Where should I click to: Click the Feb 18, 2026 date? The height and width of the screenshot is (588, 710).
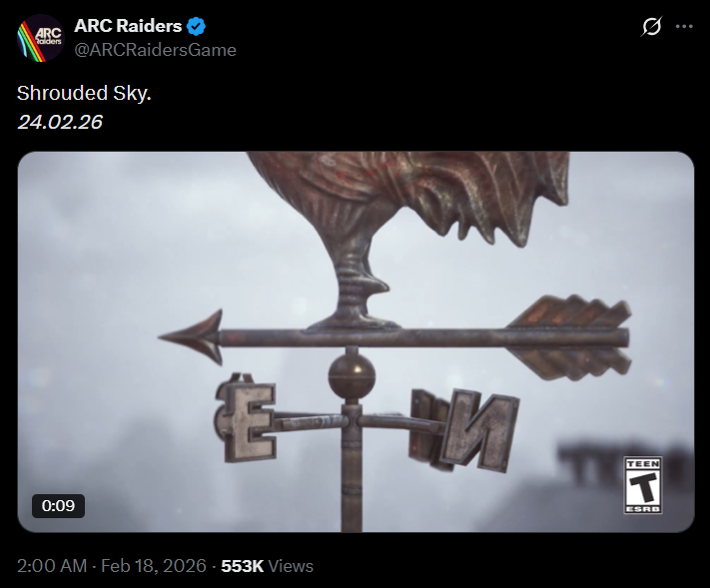pyautogui.click(x=154, y=566)
